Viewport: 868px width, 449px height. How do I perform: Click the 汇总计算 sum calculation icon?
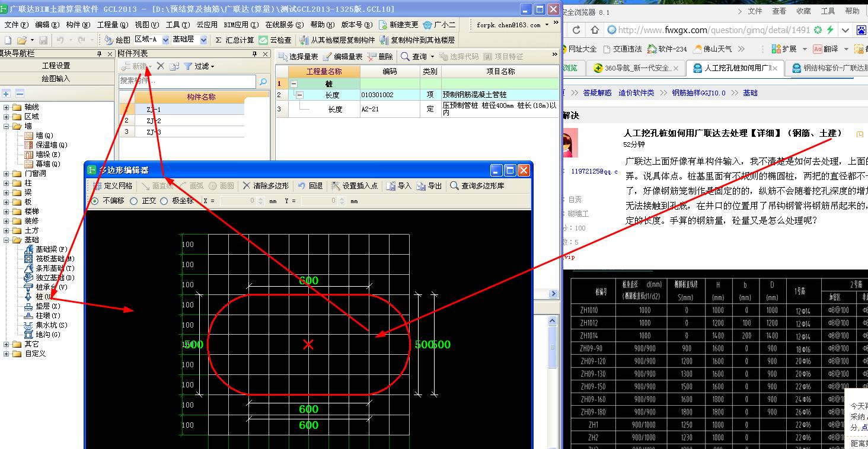[218, 40]
